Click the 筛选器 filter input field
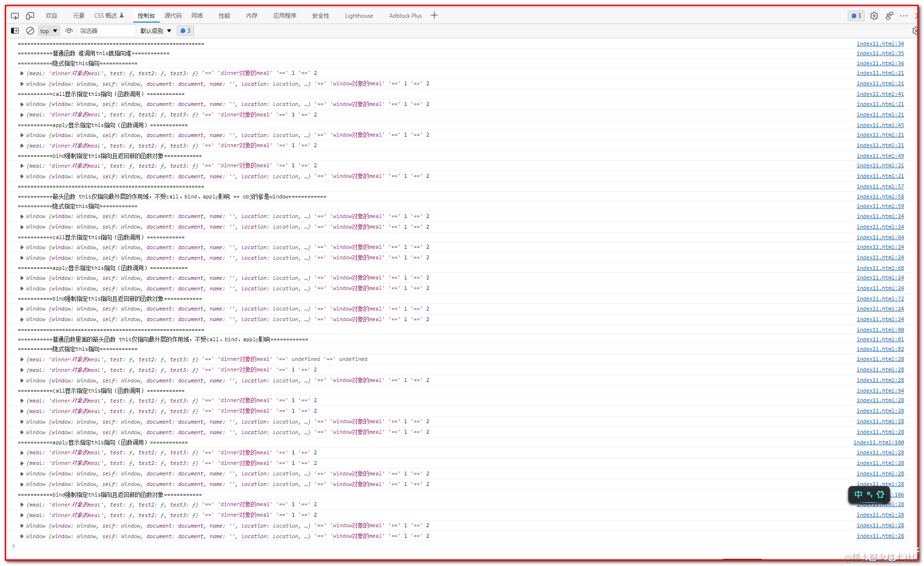The height and width of the screenshot is (566, 924). tap(106, 31)
